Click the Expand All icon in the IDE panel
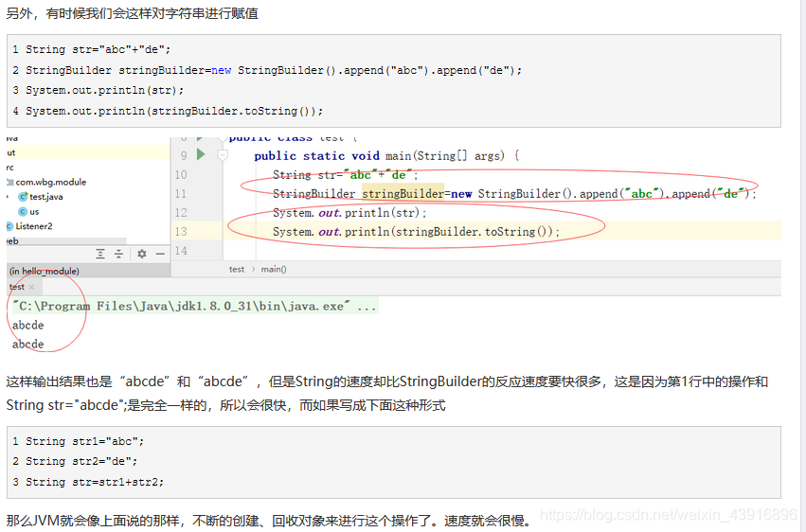 point(100,254)
